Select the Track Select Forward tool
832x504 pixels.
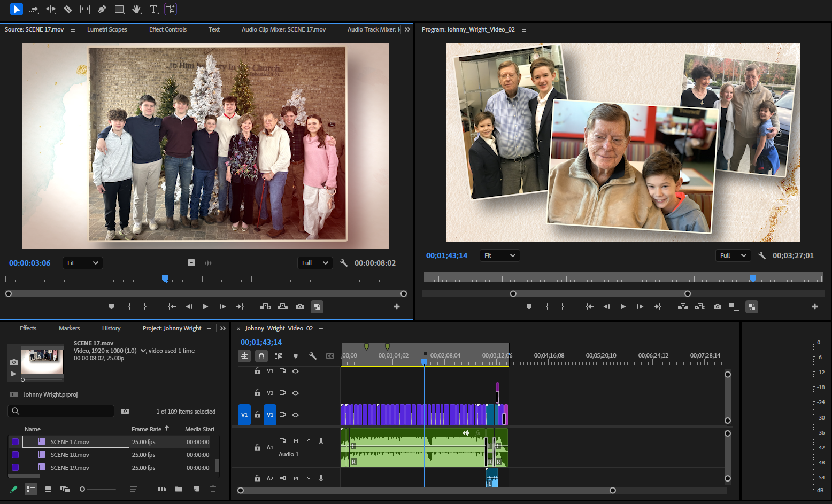pos(34,9)
